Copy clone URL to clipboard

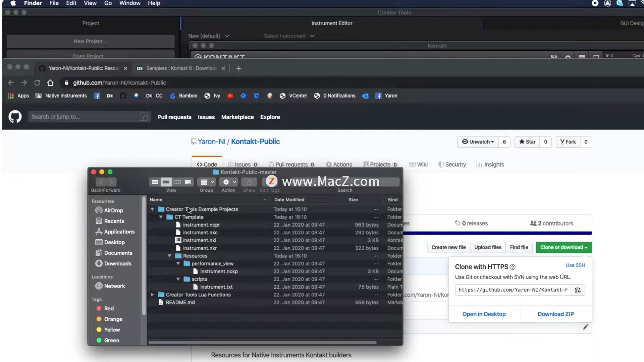point(578,290)
